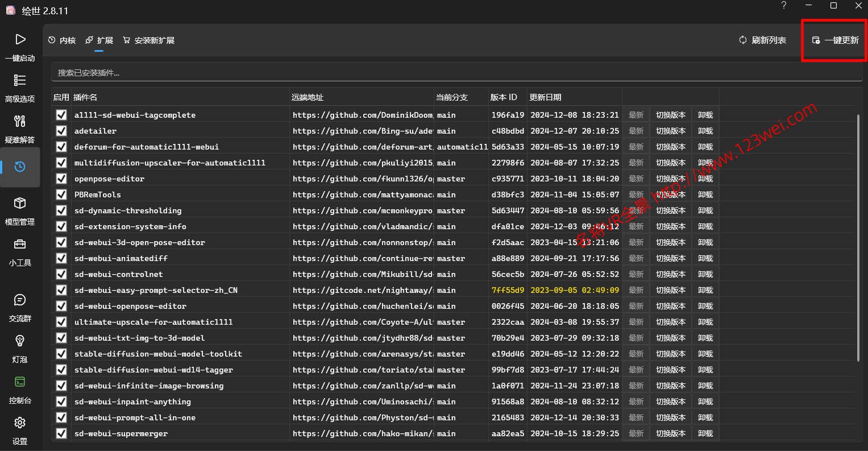This screenshot has width=868, height=451.
Task: Uncheck sd-webui-controlnet enable checkbox
Action: point(61,274)
